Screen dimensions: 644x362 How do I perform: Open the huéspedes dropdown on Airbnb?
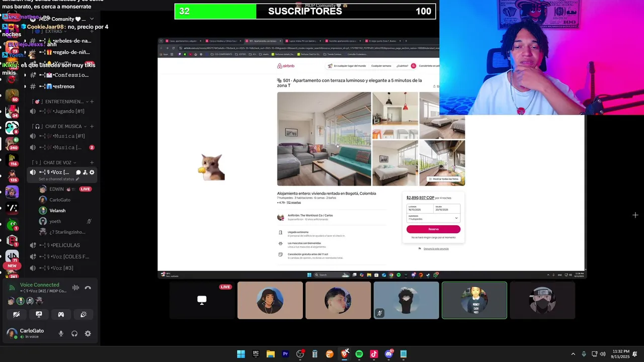pyautogui.click(x=433, y=218)
